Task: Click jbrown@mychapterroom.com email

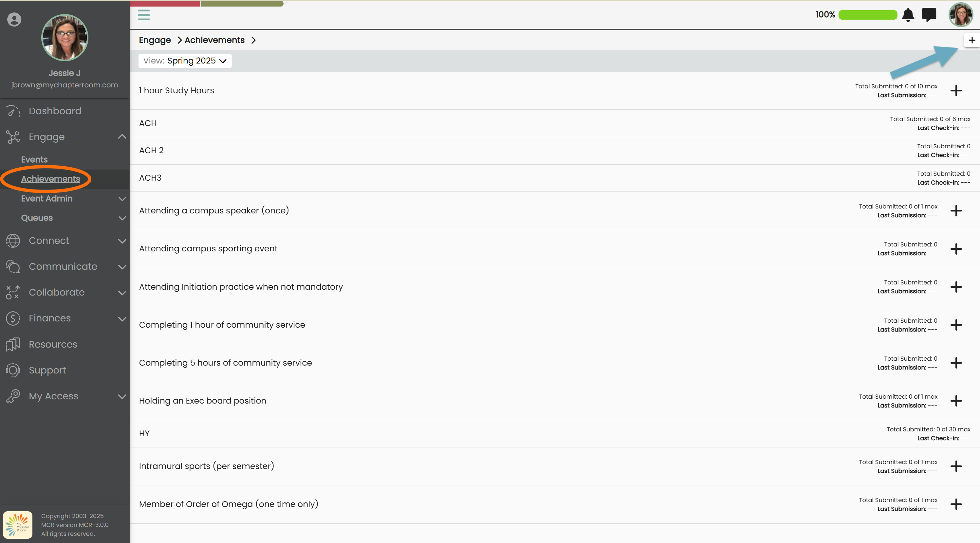Action: pos(65,85)
